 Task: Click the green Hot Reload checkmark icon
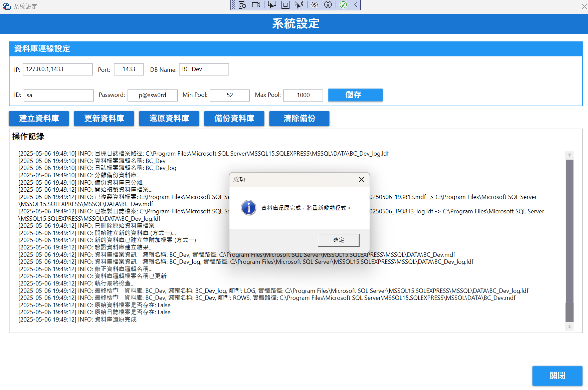(343, 5)
